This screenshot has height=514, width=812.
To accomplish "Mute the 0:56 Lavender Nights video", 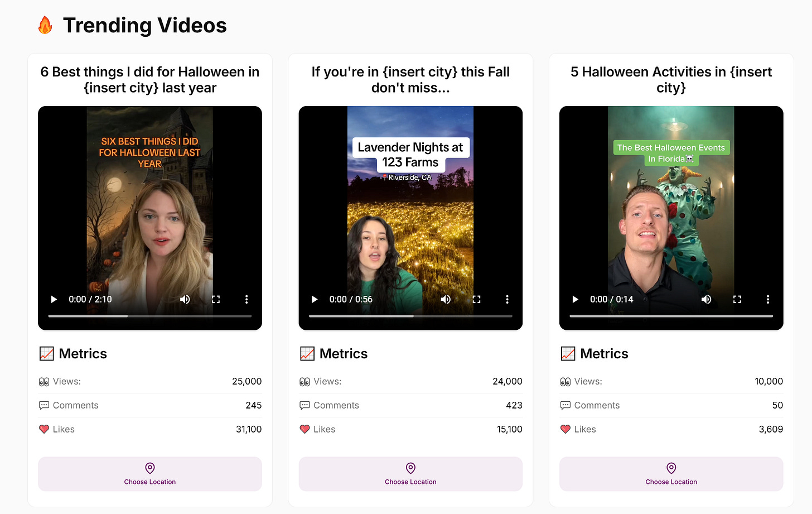I will tap(446, 299).
